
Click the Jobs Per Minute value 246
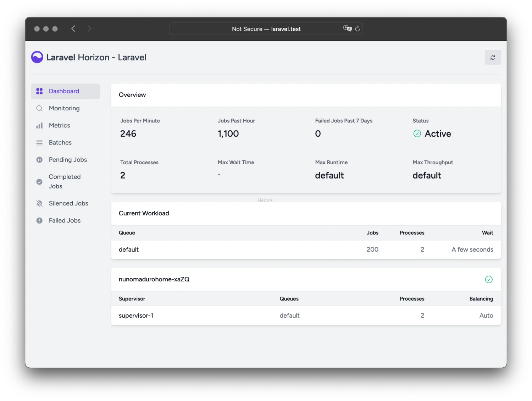point(128,134)
